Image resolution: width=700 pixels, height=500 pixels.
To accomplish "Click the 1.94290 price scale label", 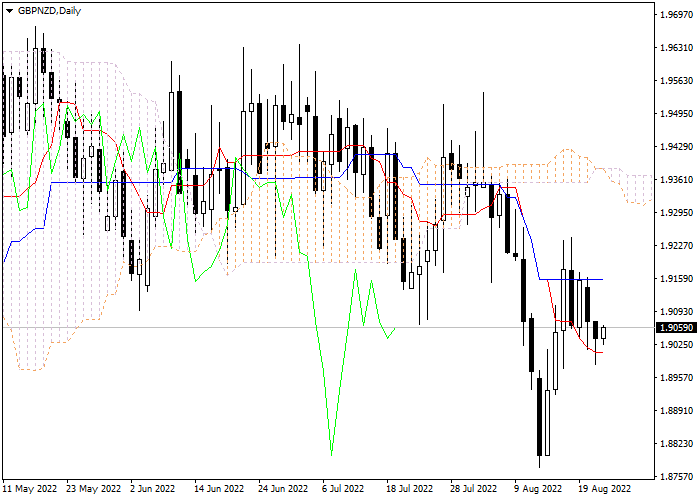I will pyautogui.click(x=676, y=147).
